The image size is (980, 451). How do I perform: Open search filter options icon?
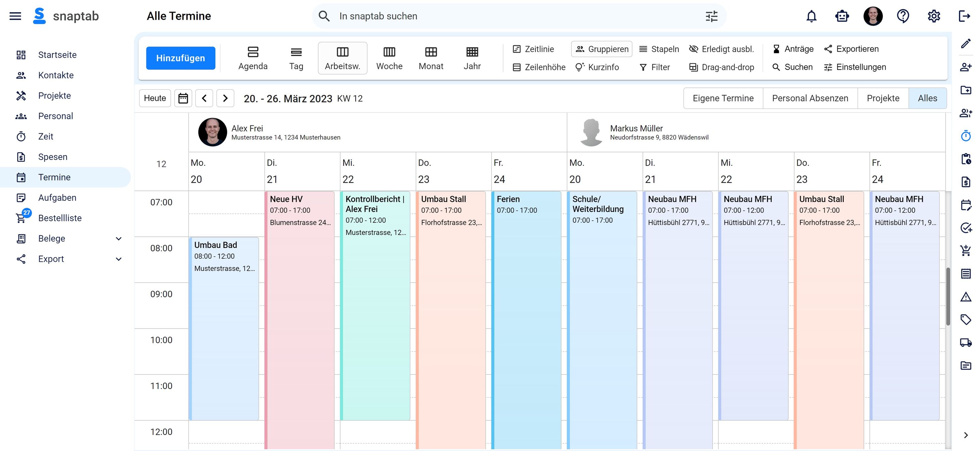pos(711,16)
